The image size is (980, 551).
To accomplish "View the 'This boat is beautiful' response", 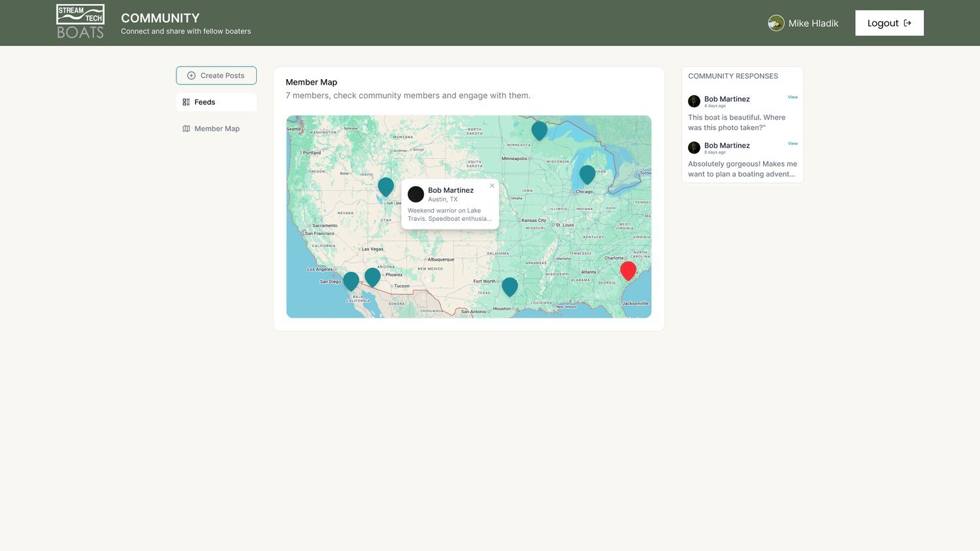I will coord(792,97).
